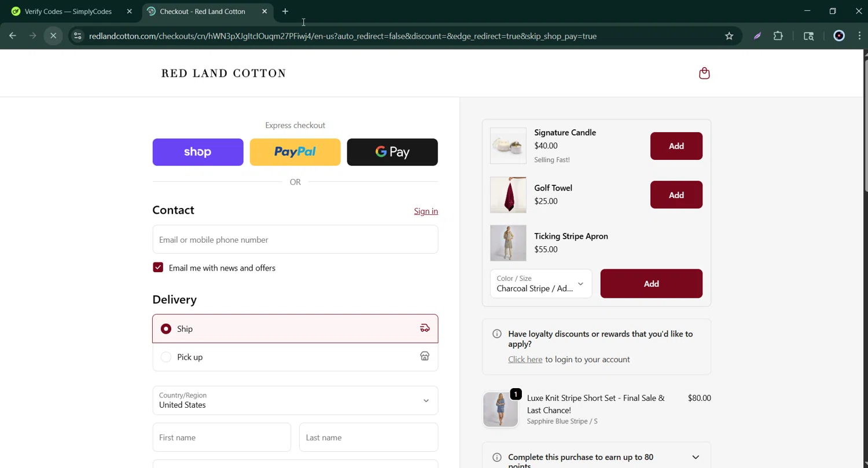The height and width of the screenshot is (468, 868).
Task: Click the Sapphire Blue Stripe / S variant text
Action: pos(562,421)
